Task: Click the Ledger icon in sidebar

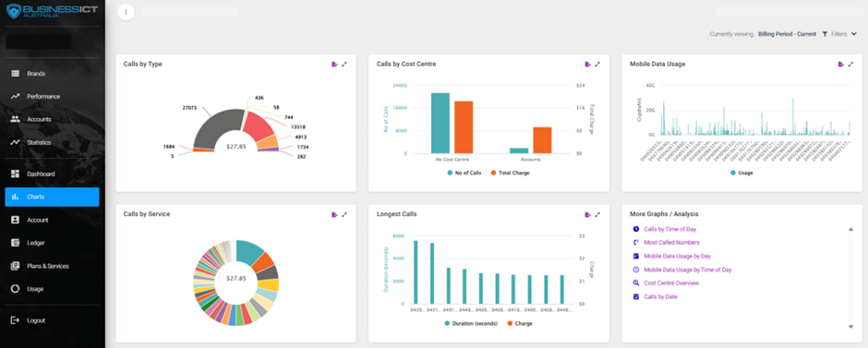Action: coord(16,243)
